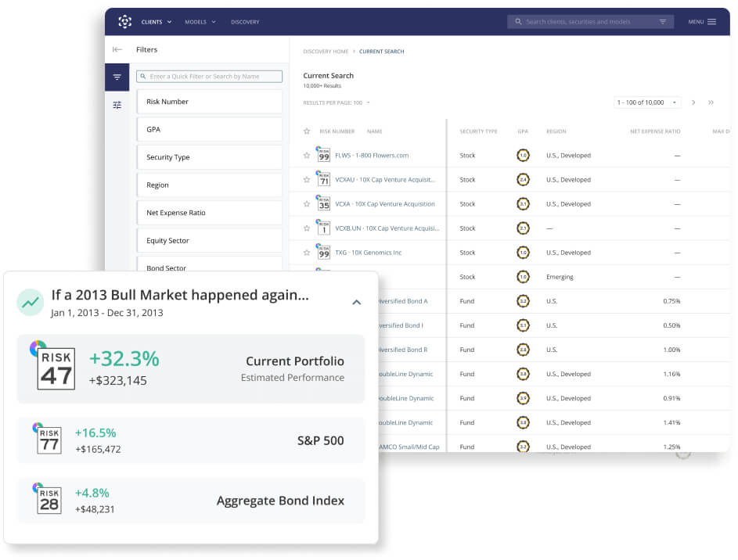Expand the Results Per Page dropdown

coord(337,102)
